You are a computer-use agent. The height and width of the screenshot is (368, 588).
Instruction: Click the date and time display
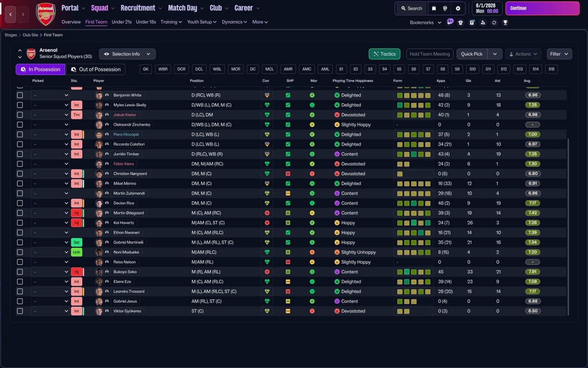(487, 8)
